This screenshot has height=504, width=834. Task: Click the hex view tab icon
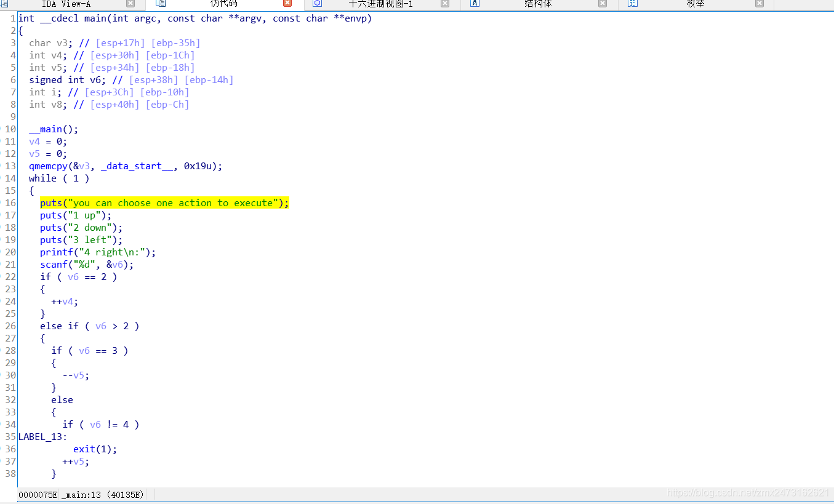coord(318,4)
